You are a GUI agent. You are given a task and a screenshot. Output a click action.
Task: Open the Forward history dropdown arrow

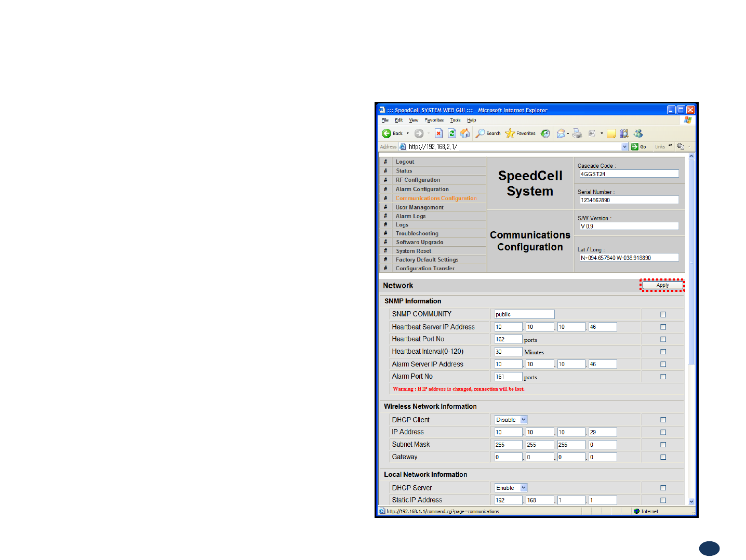429,134
